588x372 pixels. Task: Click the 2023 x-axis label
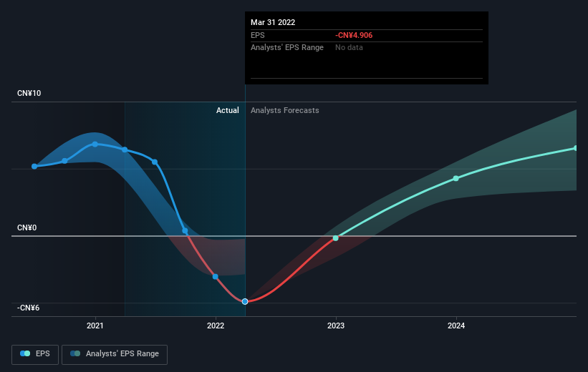336,325
